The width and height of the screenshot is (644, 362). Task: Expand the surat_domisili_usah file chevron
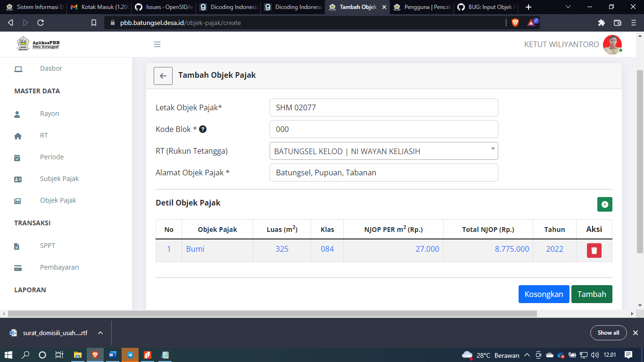(99, 332)
